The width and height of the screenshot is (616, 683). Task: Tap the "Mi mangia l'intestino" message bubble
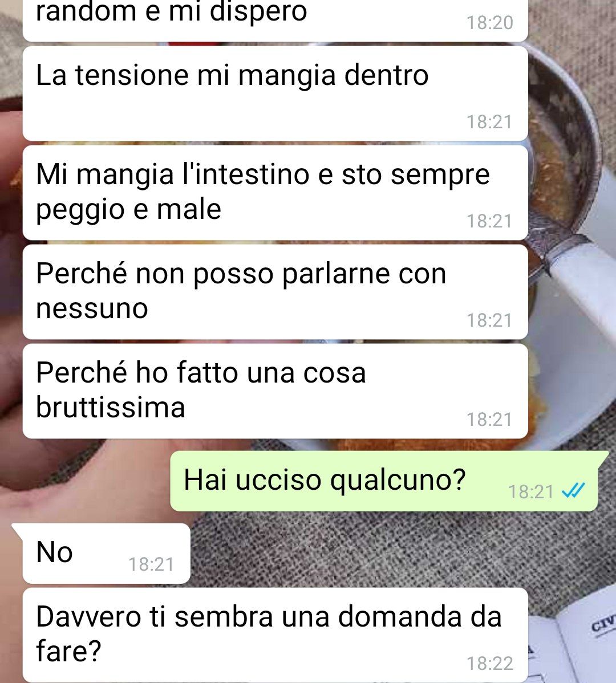[x=275, y=193]
